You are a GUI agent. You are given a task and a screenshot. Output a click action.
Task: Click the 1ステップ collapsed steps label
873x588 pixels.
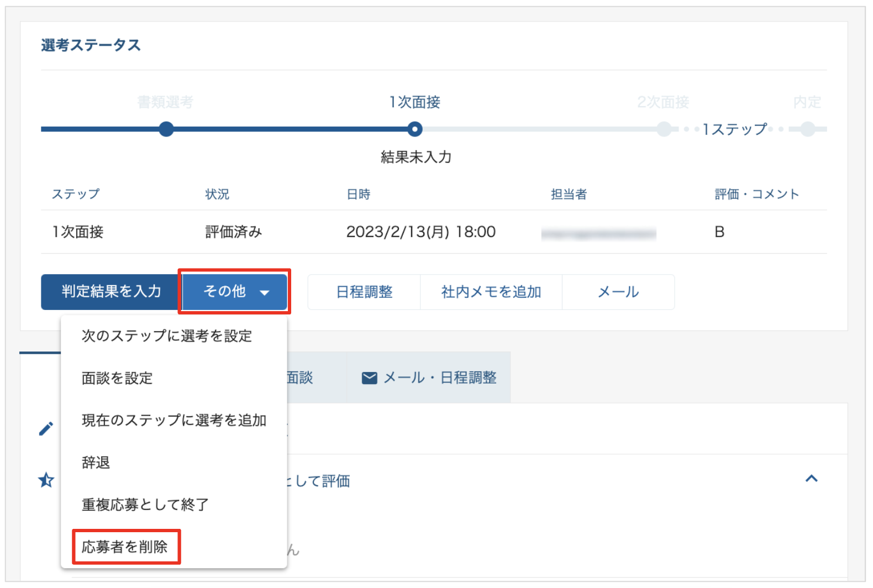734,129
